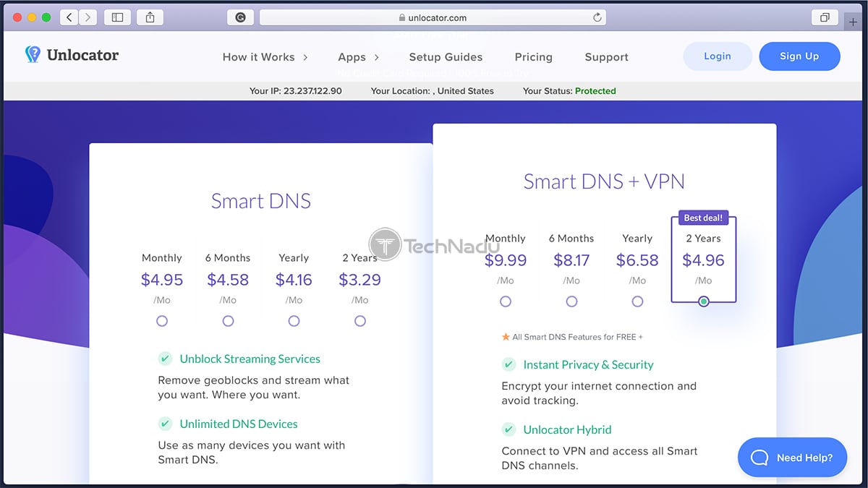Open the Need Help? chat button
The image size is (868, 488).
coord(792,458)
